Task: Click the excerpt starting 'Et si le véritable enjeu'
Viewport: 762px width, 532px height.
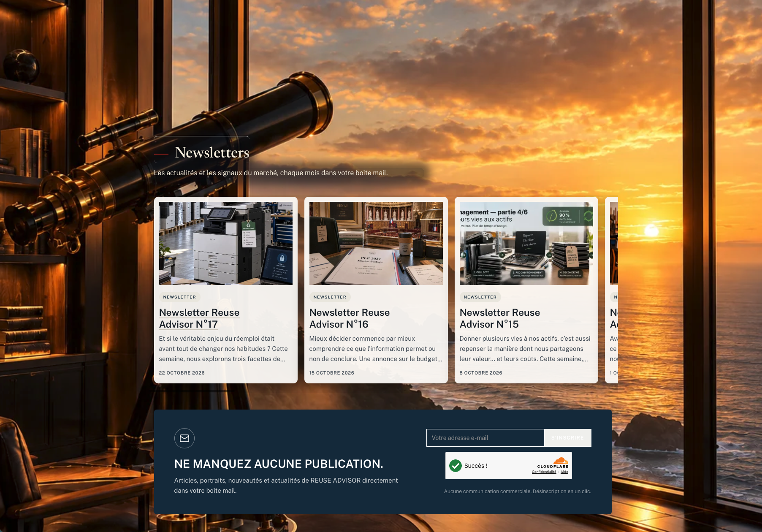Action: (x=223, y=349)
